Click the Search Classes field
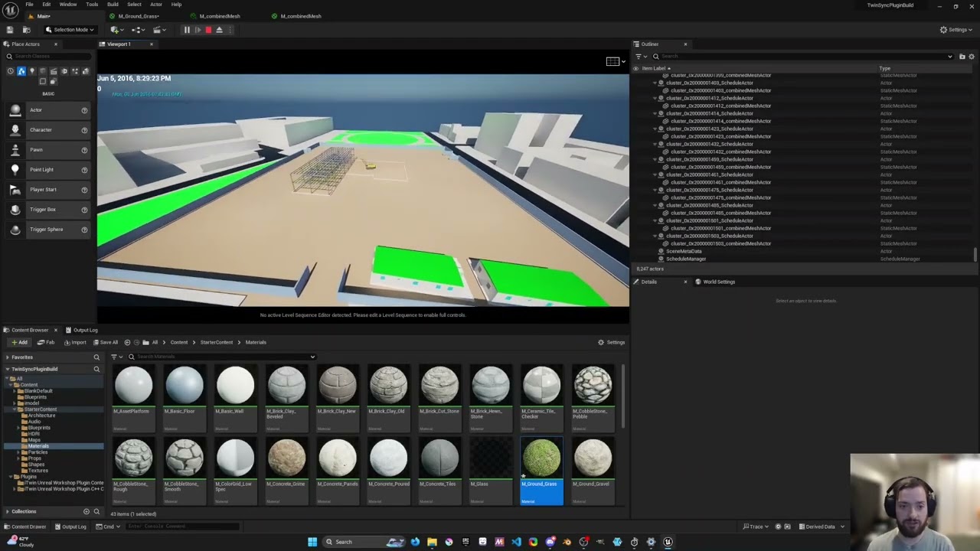 [x=48, y=57]
